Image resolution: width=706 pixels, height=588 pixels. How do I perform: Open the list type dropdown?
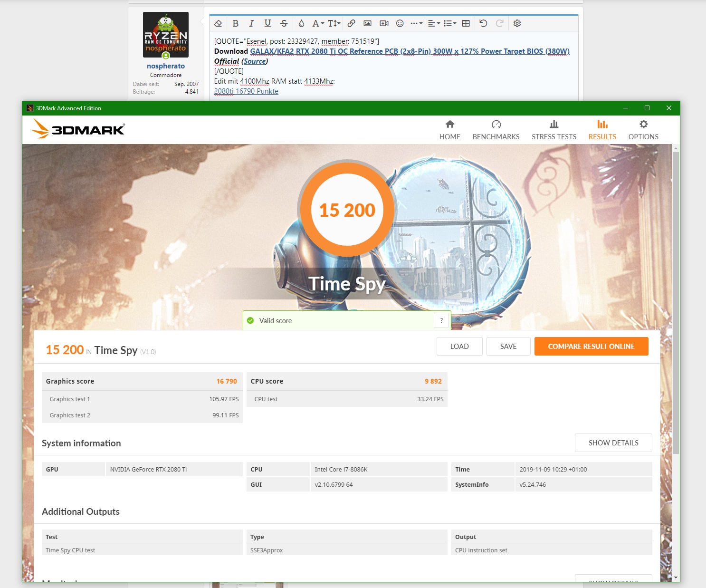point(449,23)
